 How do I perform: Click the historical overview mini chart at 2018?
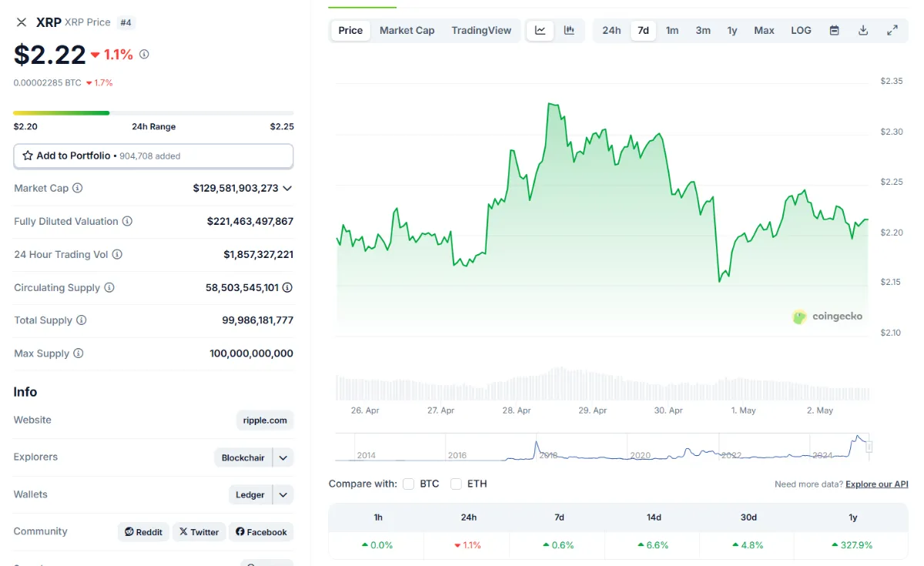[548, 455]
